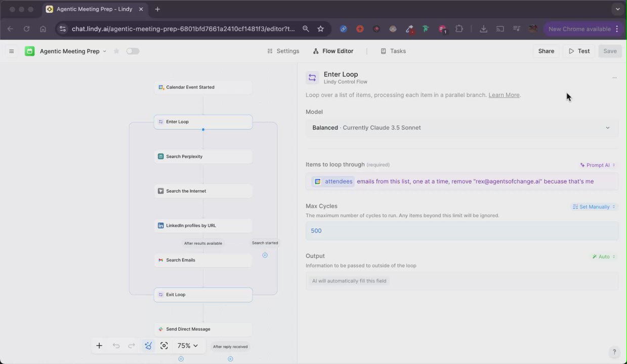Click the Max Cycles 500 field
Screen dimensions: 627x364
(x=462, y=231)
